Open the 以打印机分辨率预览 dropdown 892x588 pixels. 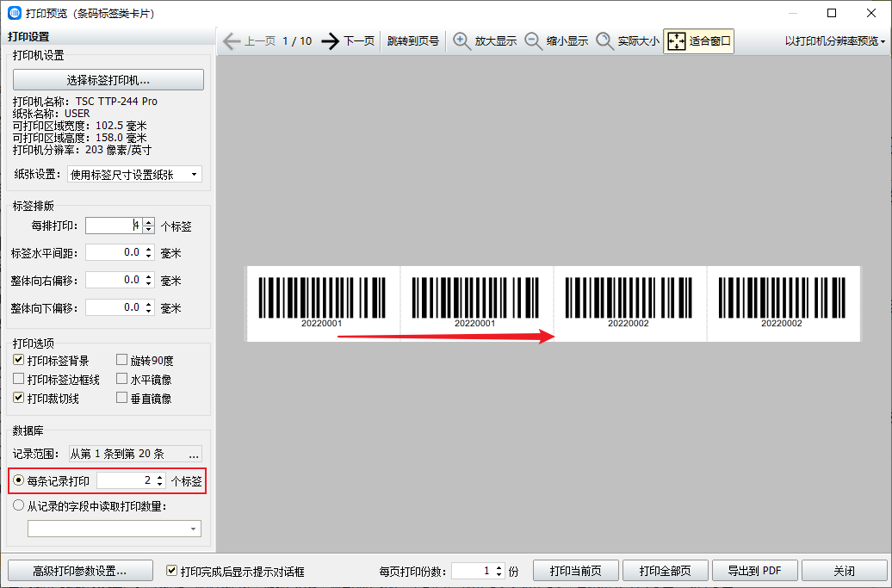pos(834,41)
